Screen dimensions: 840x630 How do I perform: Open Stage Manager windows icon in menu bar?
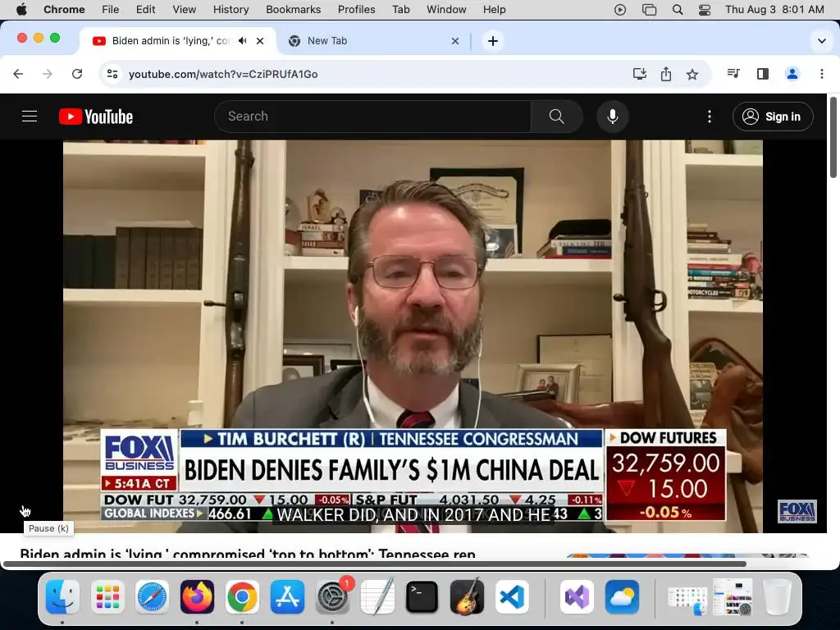(x=649, y=10)
